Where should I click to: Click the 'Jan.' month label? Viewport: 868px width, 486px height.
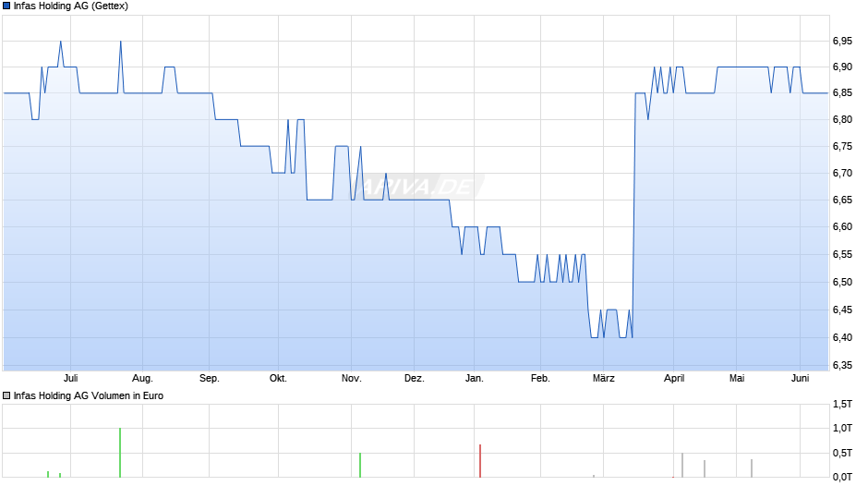click(x=475, y=379)
